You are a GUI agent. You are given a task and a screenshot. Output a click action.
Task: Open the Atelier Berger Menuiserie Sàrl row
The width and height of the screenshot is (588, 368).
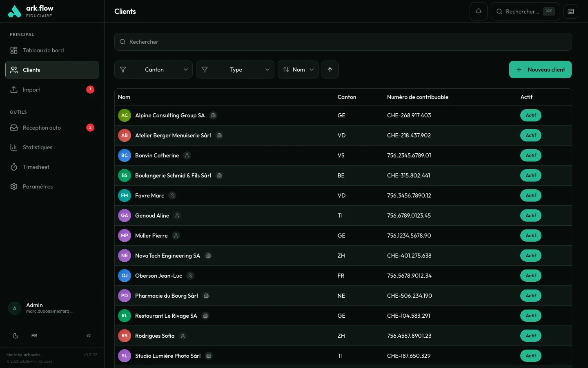(x=343, y=135)
